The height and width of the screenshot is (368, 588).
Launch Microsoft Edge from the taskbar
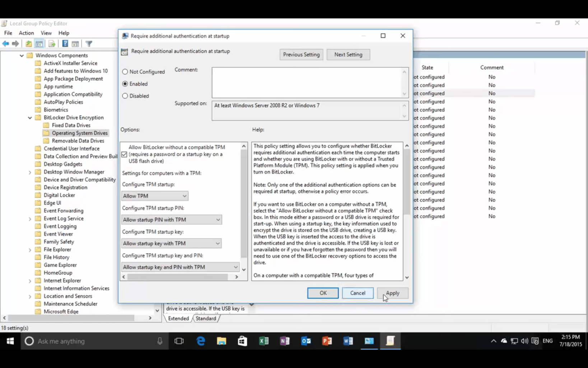click(x=200, y=341)
